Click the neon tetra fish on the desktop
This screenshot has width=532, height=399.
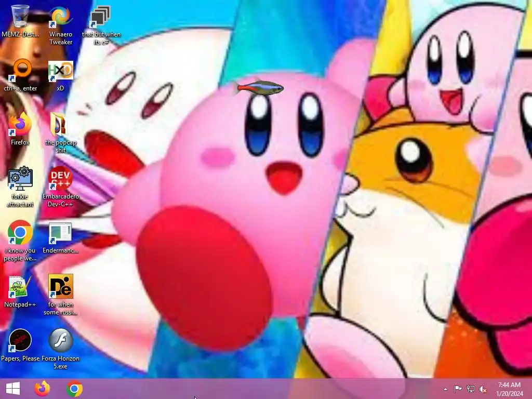click(259, 88)
